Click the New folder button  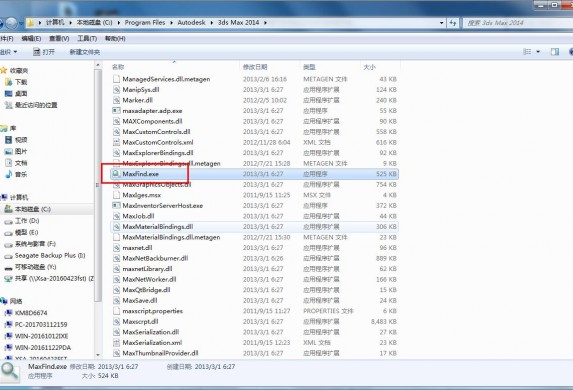(x=85, y=52)
